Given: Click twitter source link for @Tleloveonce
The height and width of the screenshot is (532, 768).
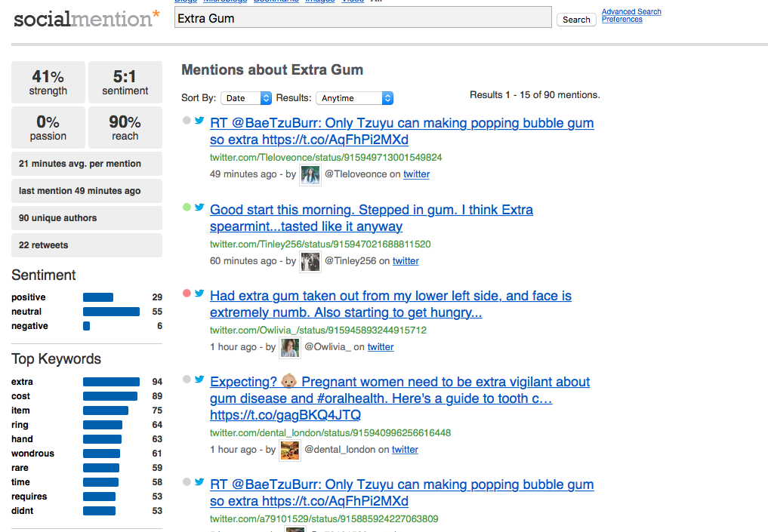Looking at the screenshot, I should 416,174.
